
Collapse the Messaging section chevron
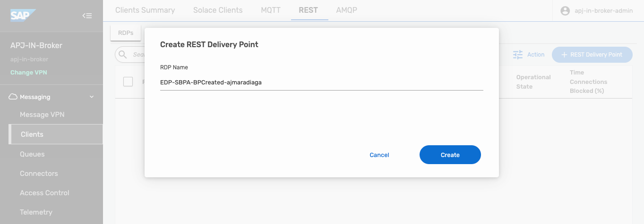point(92,97)
